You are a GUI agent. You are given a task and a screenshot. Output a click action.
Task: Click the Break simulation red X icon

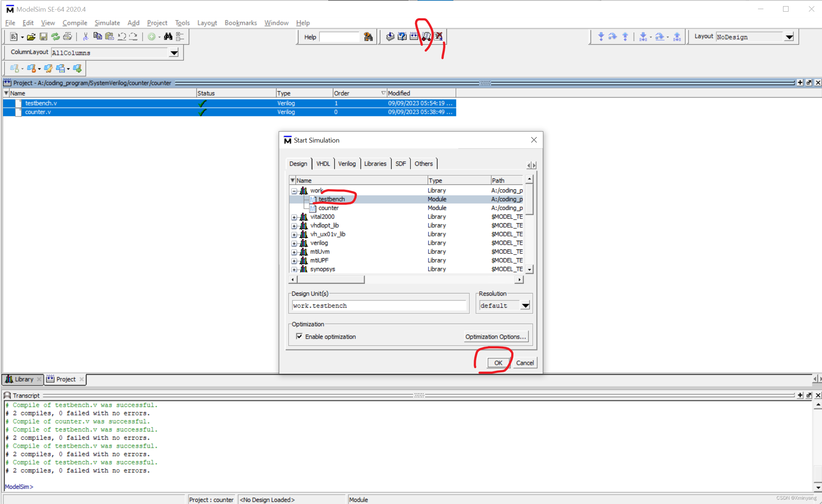click(x=438, y=36)
